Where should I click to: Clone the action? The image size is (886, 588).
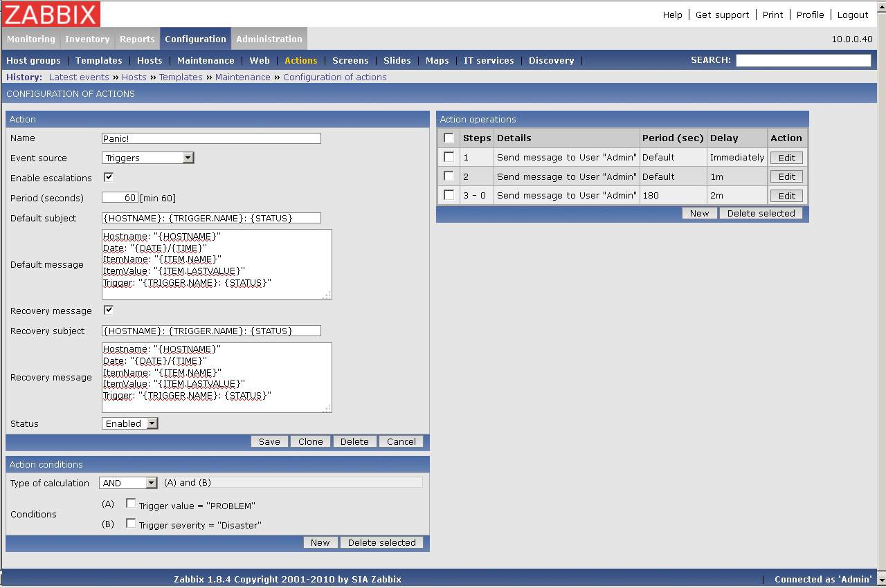(311, 441)
